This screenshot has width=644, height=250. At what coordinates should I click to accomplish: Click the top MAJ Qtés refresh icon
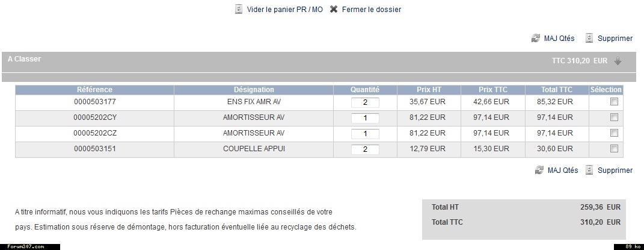tap(536, 38)
